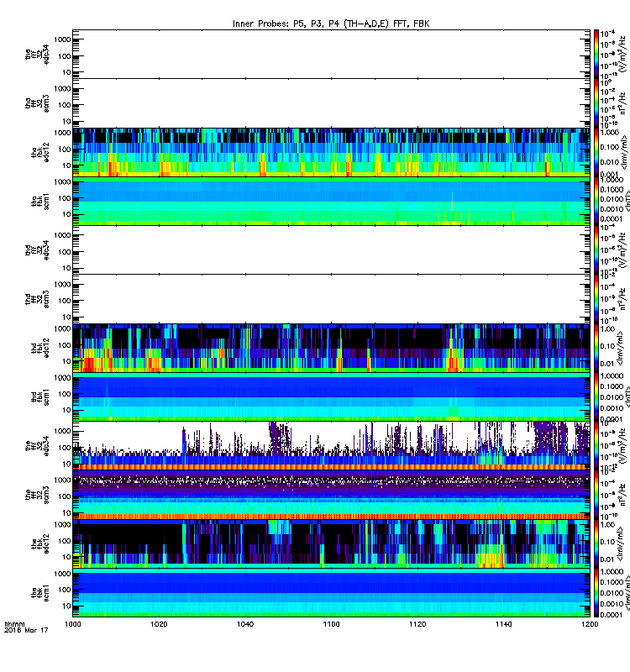630x672 pixels.
Task: Click the "1100" time axis label
Action: click(x=331, y=624)
